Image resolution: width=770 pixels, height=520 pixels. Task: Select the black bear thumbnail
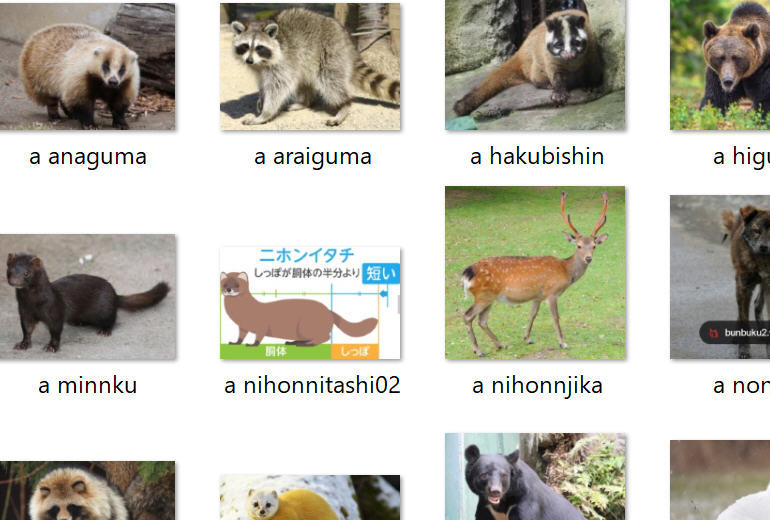tap(535, 476)
